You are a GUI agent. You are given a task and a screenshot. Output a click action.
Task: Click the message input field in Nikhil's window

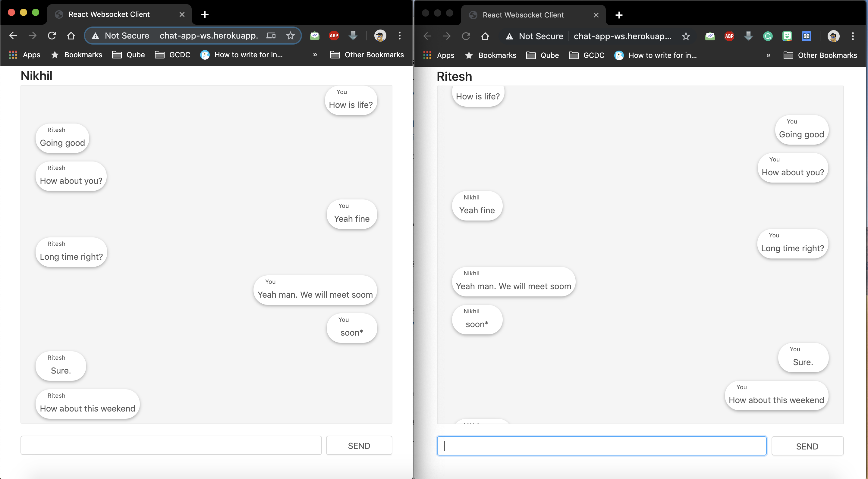point(171,445)
